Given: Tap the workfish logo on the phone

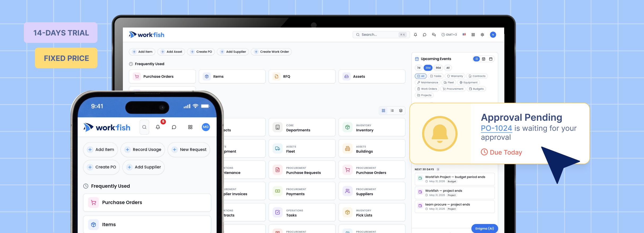Looking at the screenshot, I should 107,127.
